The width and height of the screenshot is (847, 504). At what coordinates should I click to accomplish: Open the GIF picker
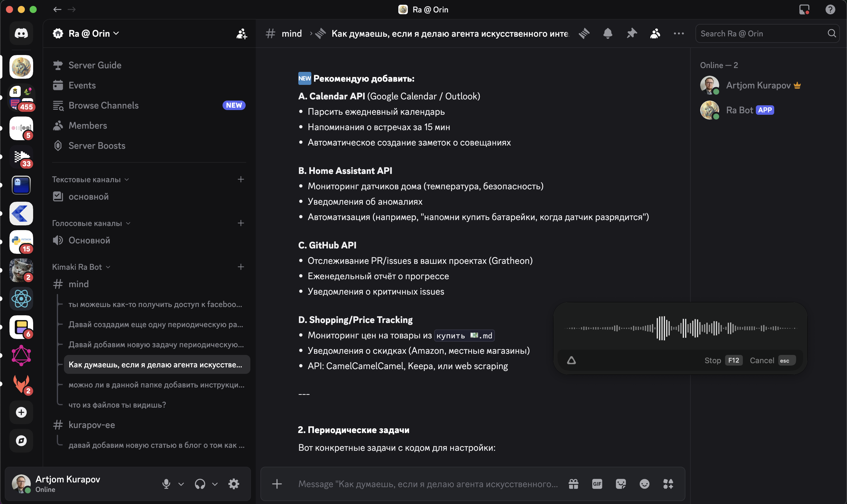coord(597,484)
